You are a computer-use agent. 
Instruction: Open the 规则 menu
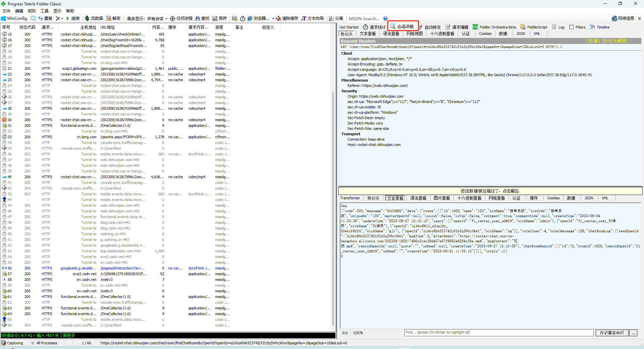32,11
